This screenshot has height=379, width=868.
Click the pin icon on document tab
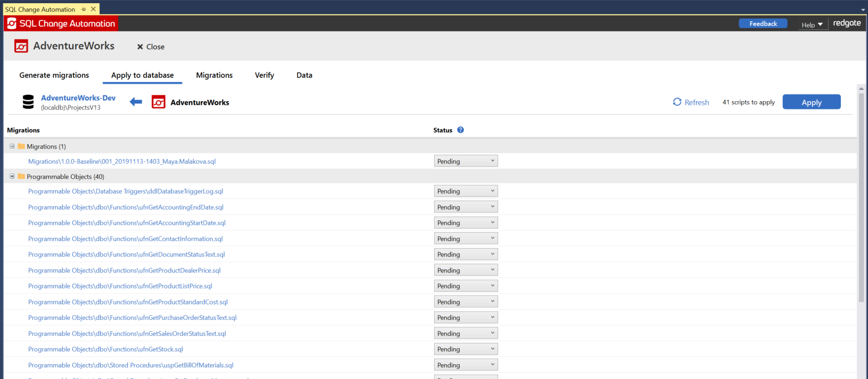(84, 10)
